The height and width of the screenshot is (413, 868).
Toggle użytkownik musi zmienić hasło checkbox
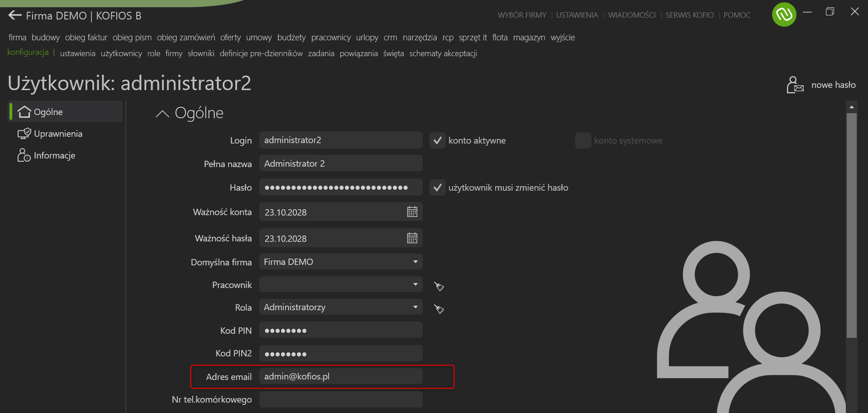[437, 187]
